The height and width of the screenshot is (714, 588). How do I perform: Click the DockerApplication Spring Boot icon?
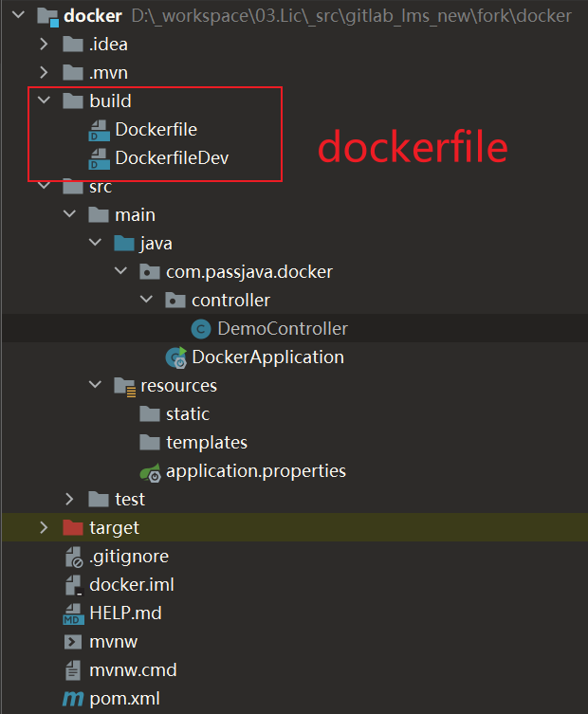pyautogui.click(x=175, y=357)
